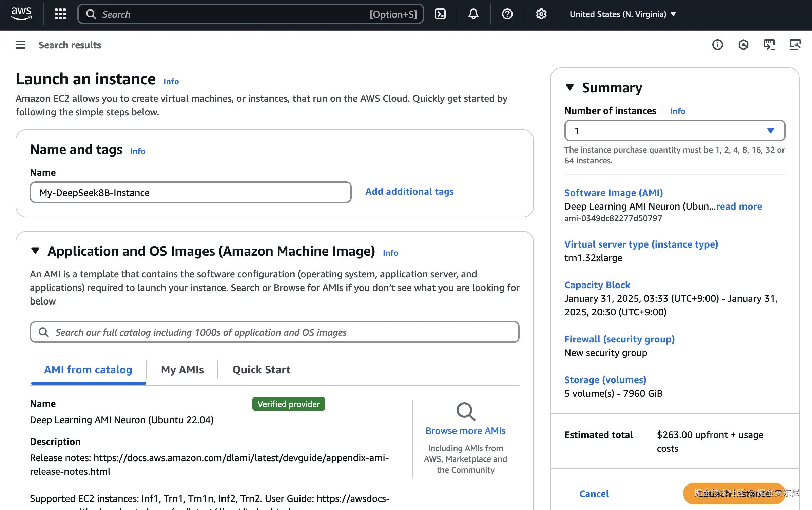
Task: Open the Number of instances dropdown
Action: [674, 131]
